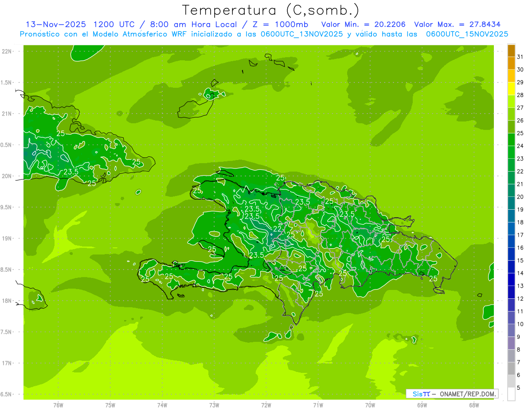Click the "12" value on the color legend
This screenshot has height=411, width=532.
point(520,299)
